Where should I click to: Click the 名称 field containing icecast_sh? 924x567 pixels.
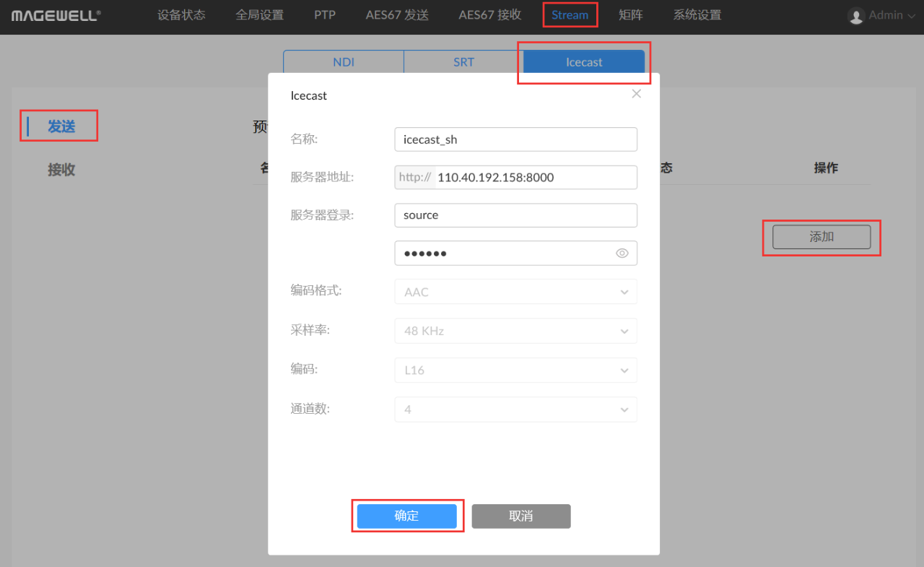coord(515,139)
